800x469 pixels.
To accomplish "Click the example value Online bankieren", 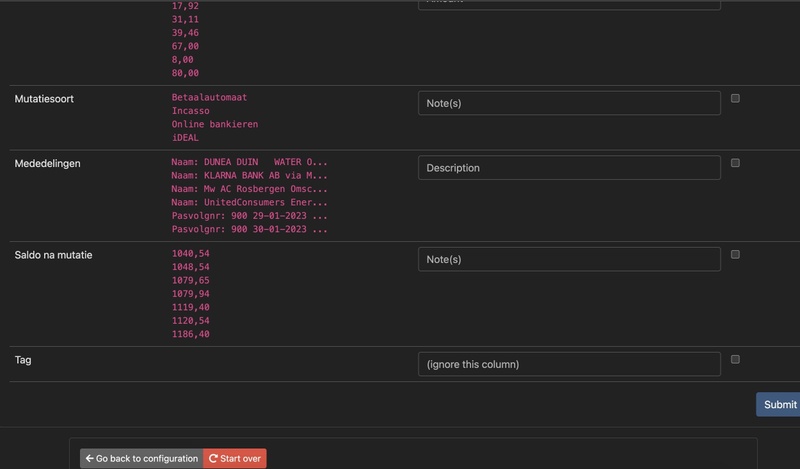I will (x=215, y=124).
